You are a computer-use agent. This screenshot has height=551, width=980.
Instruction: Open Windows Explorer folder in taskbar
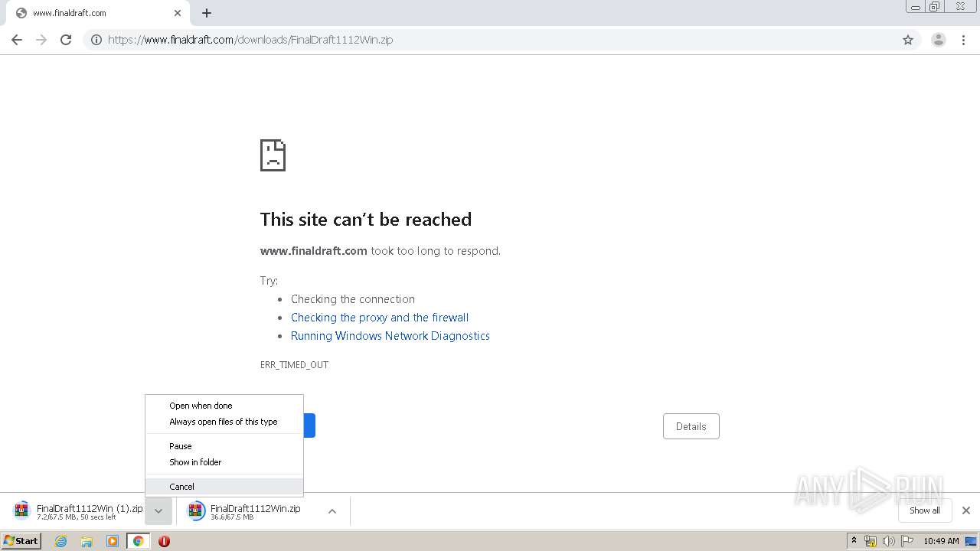click(87, 541)
